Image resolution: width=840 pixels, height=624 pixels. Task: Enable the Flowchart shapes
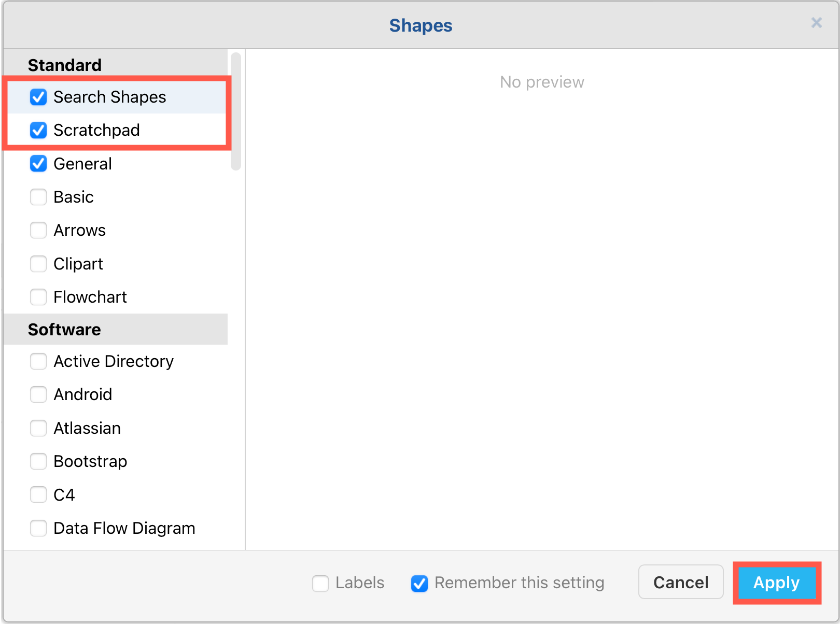pos(38,297)
